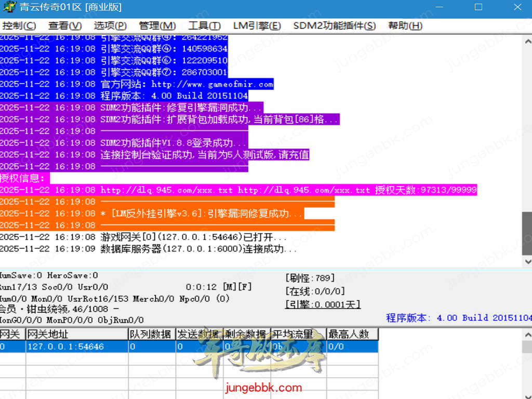Viewport: 532px width, 399px height.
Task: Open the 查看(V) menu
Action: tap(65, 26)
